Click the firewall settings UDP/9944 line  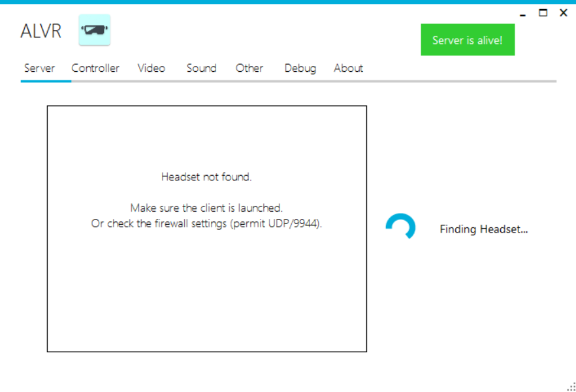[x=206, y=223]
